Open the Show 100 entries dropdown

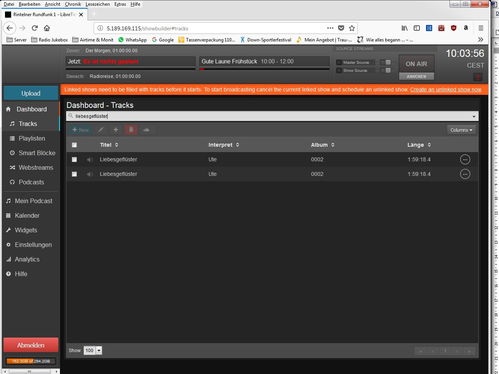93,350
